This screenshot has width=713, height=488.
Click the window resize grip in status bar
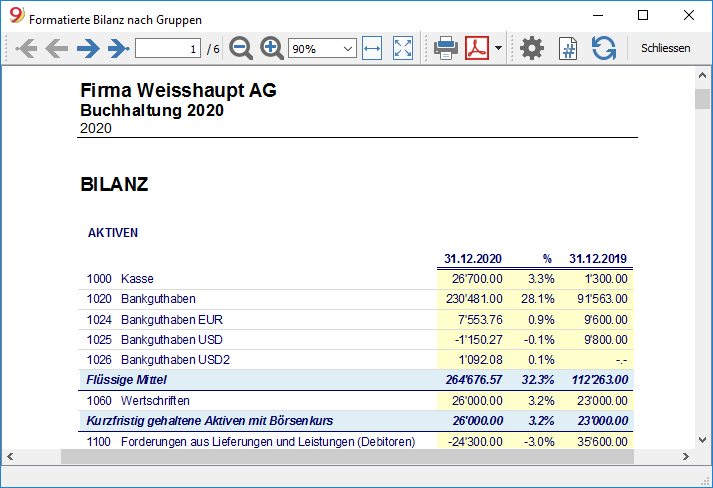[705, 482]
